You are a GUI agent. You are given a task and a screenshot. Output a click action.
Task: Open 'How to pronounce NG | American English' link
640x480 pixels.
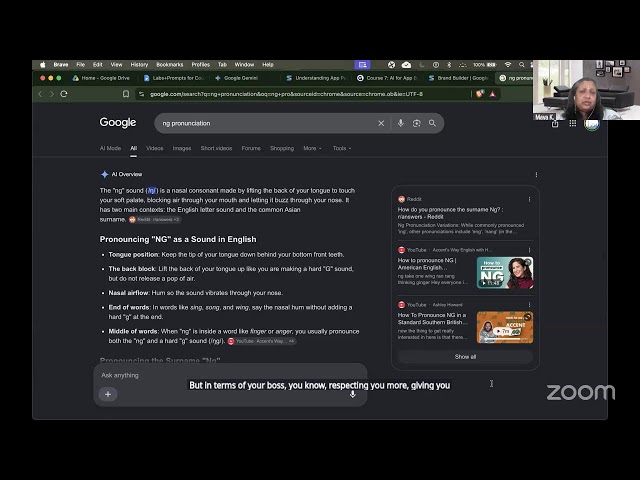[427, 264]
